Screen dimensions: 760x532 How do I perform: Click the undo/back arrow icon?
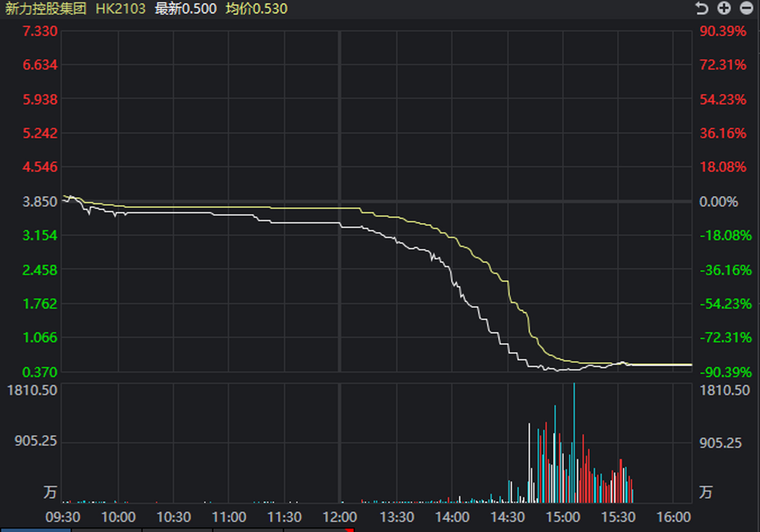tap(702, 8)
